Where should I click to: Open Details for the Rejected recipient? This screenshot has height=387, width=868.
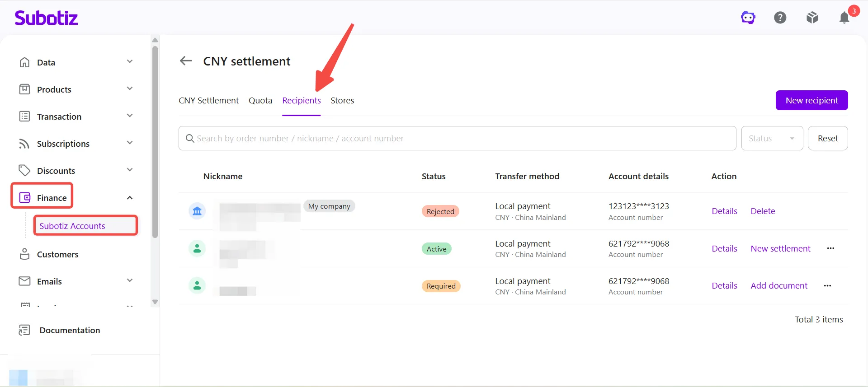[724, 211]
